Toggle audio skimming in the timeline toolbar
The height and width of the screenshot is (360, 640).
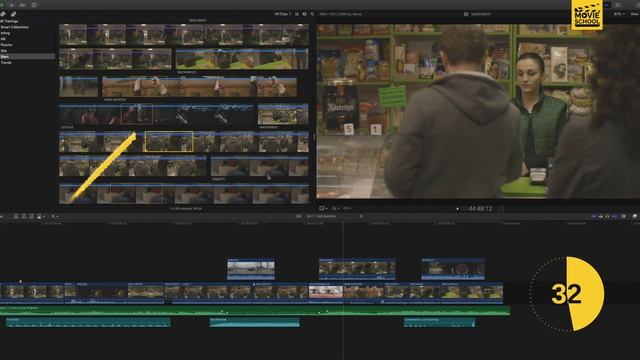[x=600, y=216]
